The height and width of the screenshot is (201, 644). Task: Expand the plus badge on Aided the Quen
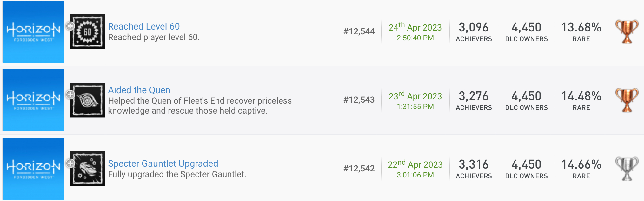(70, 94)
